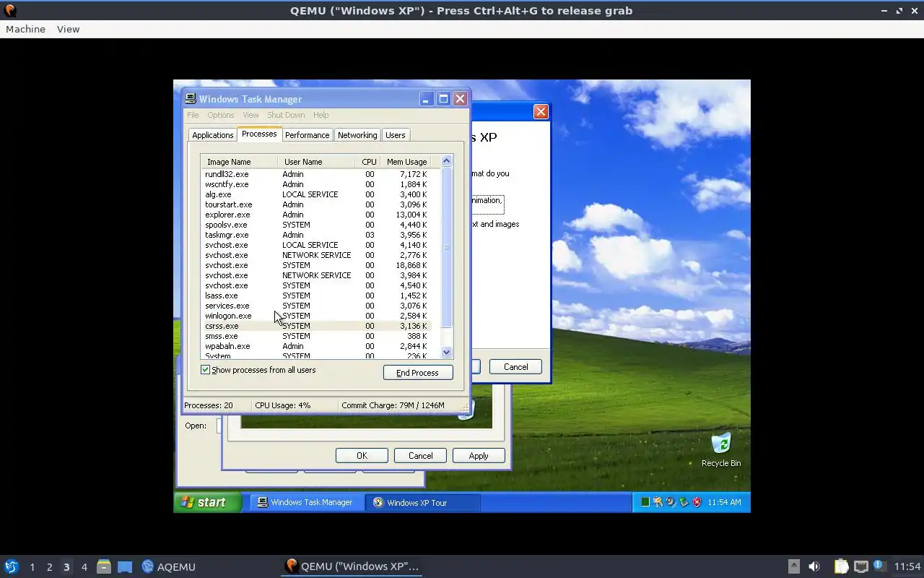Sort processes by User Name column
Image resolution: width=924 pixels, height=578 pixels.
(x=316, y=162)
